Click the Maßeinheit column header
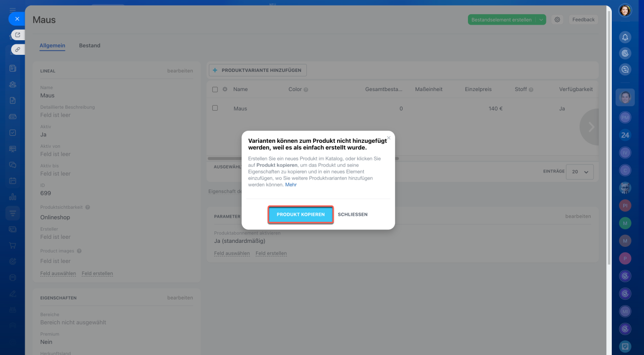Image resolution: width=644 pixels, height=355 pixels. tap(429, 90)
